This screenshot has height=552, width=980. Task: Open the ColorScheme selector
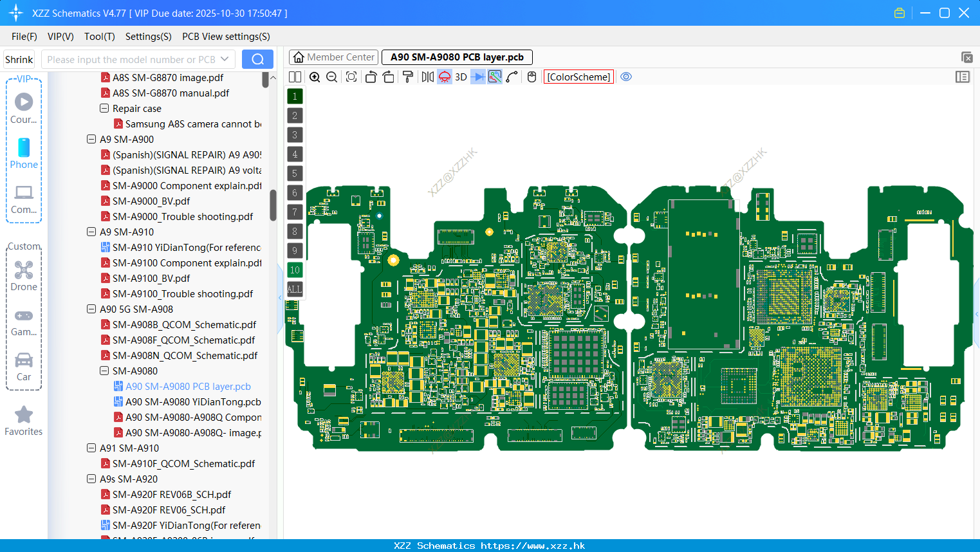(578, 77)
